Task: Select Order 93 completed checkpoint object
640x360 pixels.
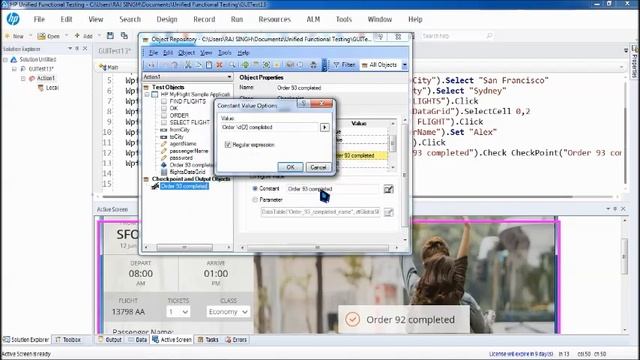Action: point(184,186)
